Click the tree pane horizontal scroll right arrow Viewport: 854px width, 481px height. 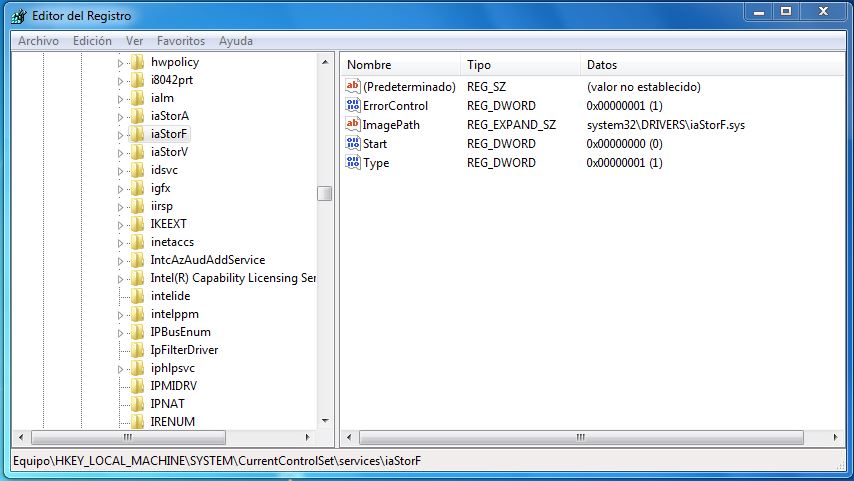click(x=308, y=437)
